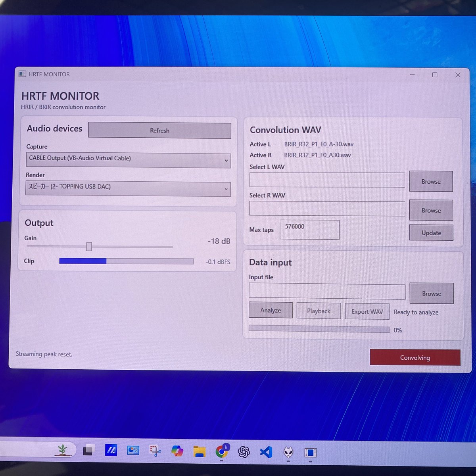
Task: Open Google Chrome from the taskbar
Action: point(222,451)
